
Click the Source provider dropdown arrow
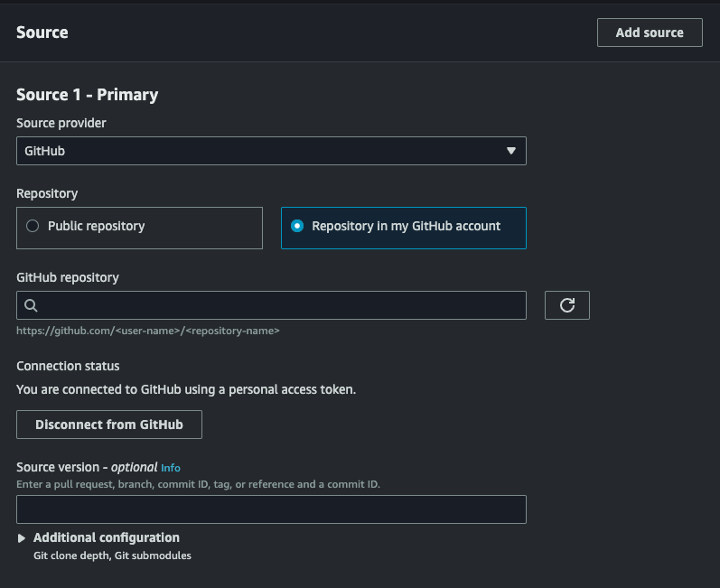click(x=510, y=151)
